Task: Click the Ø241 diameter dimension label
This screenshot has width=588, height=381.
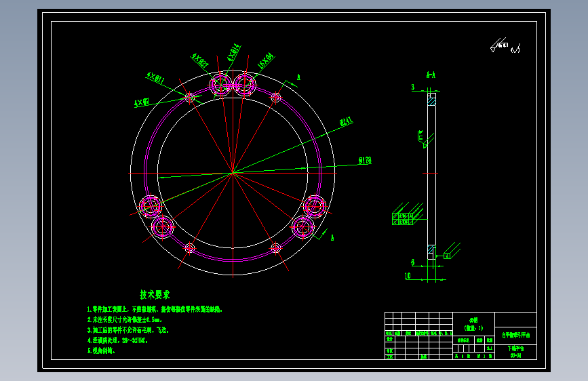Action: [x=346, y=121]
